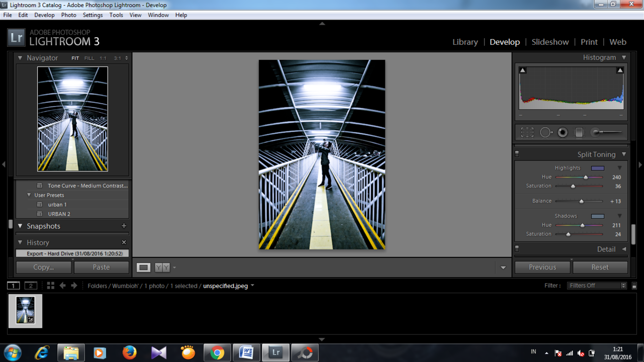Screen dimensions: 644x362
Task: Select the Graduated Filter tool
Action: (579, 132)
